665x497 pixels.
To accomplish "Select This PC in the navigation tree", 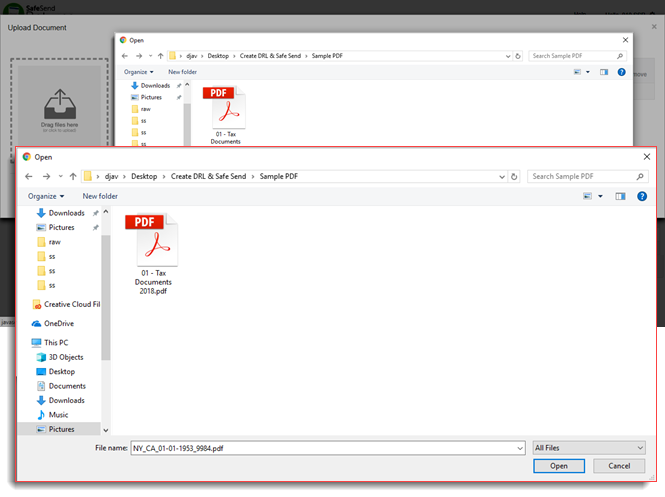I will [x=56, y=342].
